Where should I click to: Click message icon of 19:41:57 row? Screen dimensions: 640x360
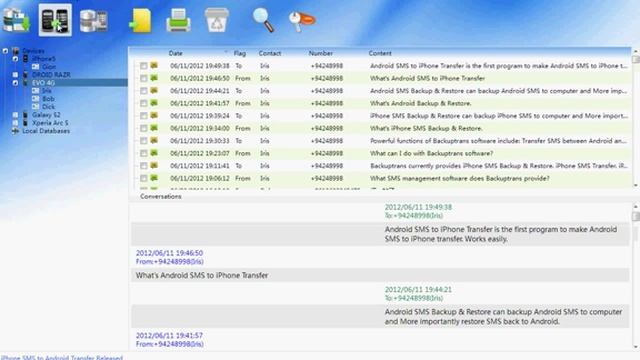point(154,103)
